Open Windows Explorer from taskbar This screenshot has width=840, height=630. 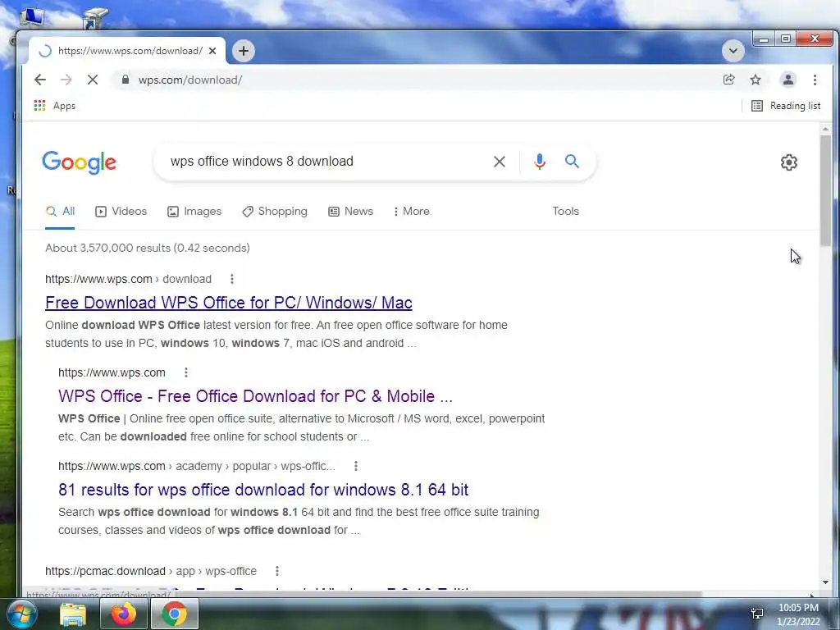73,614
